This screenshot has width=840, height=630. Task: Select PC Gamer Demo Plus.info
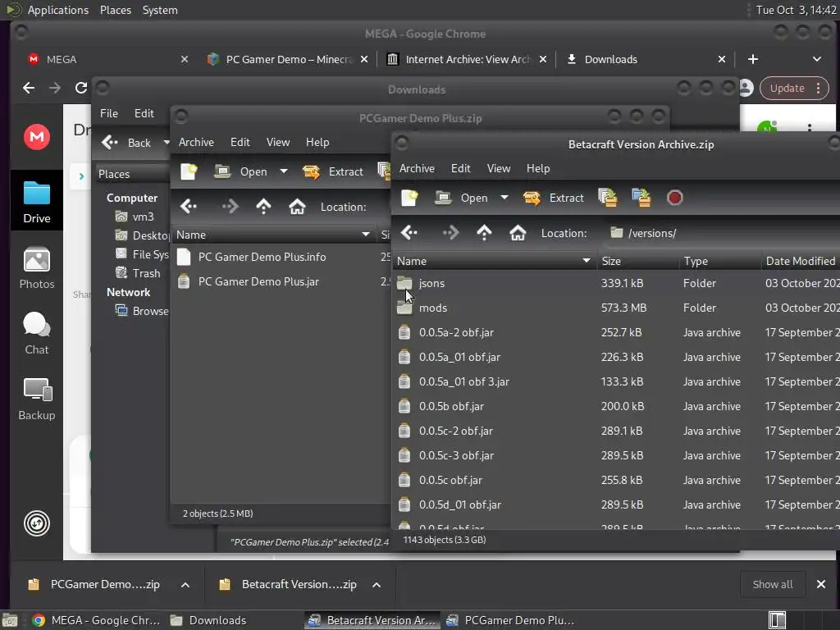(262, 257)
